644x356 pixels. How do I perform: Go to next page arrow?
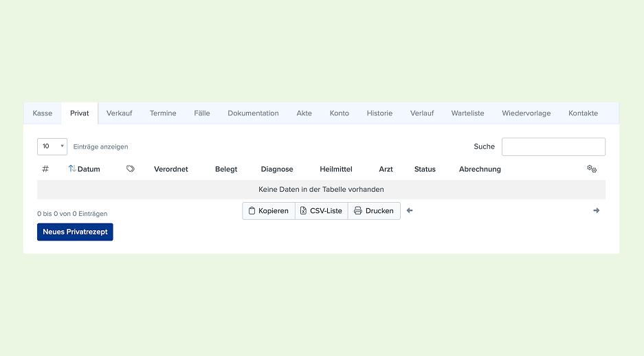[x=597, y=210]
